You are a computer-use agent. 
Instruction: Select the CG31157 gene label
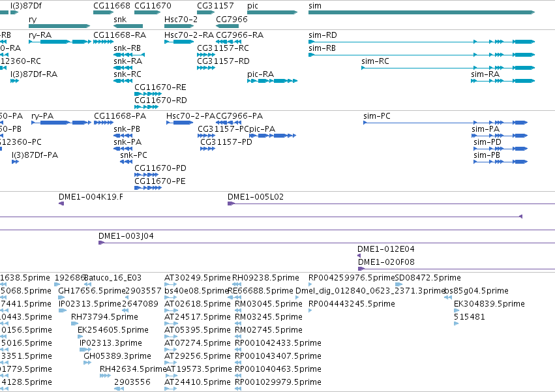pos(216,6)
